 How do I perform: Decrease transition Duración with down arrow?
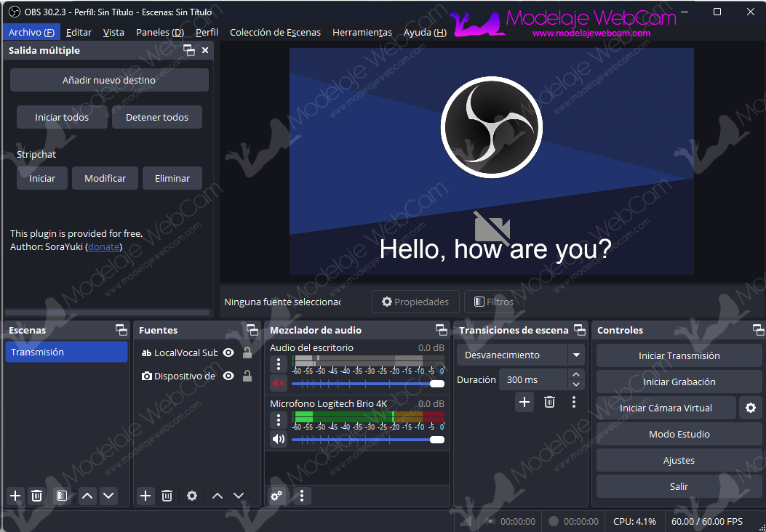(576, 384)
